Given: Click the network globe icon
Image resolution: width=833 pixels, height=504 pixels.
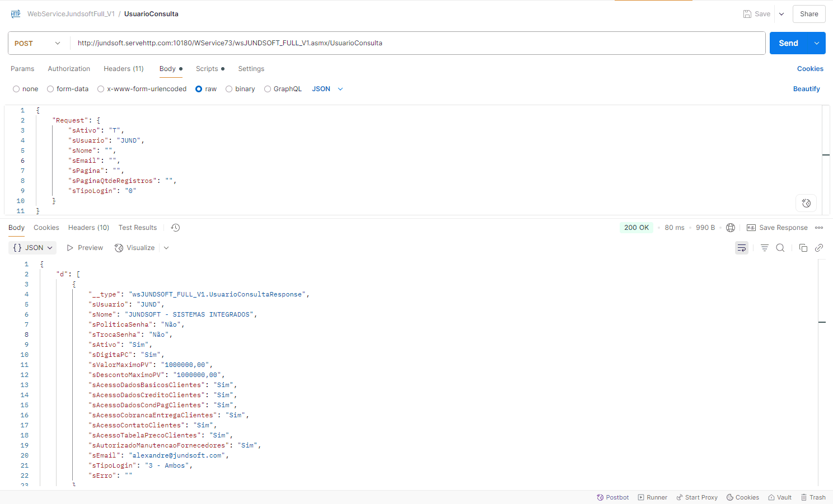Looking at the screenshot, I should tap(730, 228).
